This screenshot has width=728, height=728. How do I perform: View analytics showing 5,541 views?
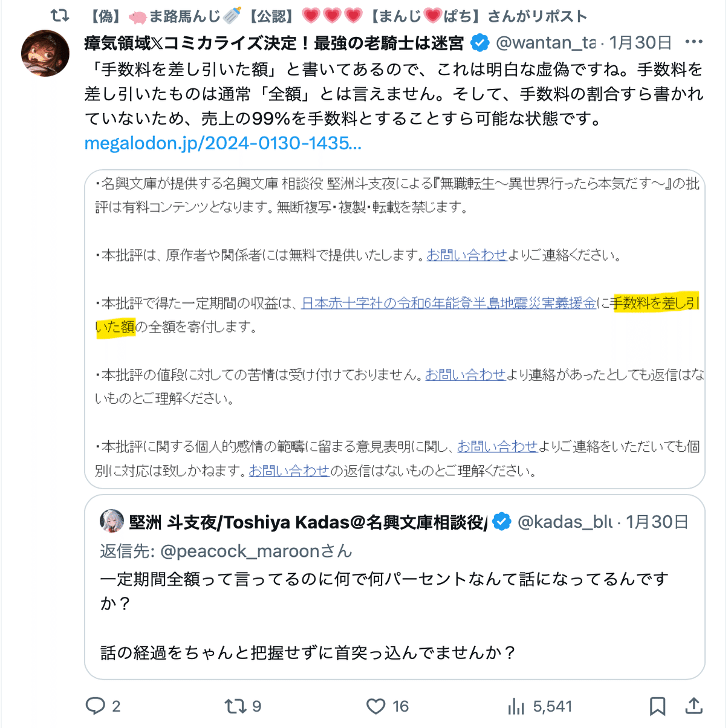(516, 706)
